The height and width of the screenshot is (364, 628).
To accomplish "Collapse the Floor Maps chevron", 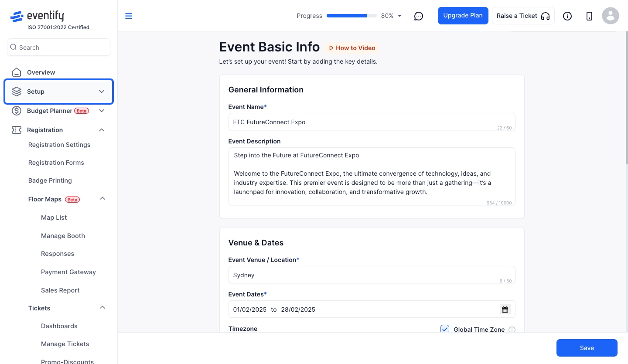I will point(102,199).
